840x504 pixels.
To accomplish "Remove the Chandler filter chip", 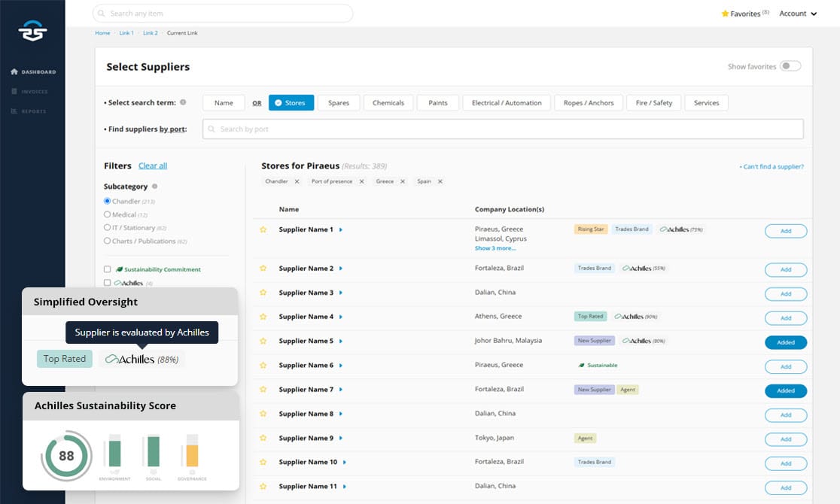I will click(297, 181).
